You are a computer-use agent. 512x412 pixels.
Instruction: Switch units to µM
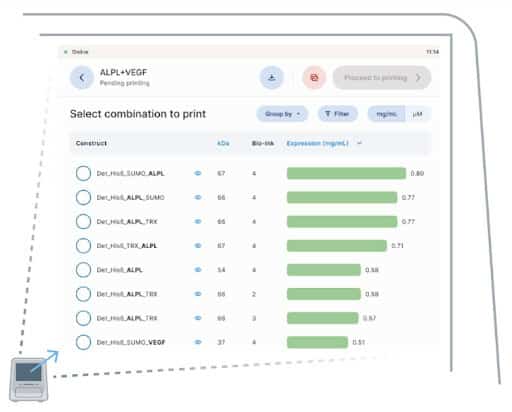coord(417,114)
